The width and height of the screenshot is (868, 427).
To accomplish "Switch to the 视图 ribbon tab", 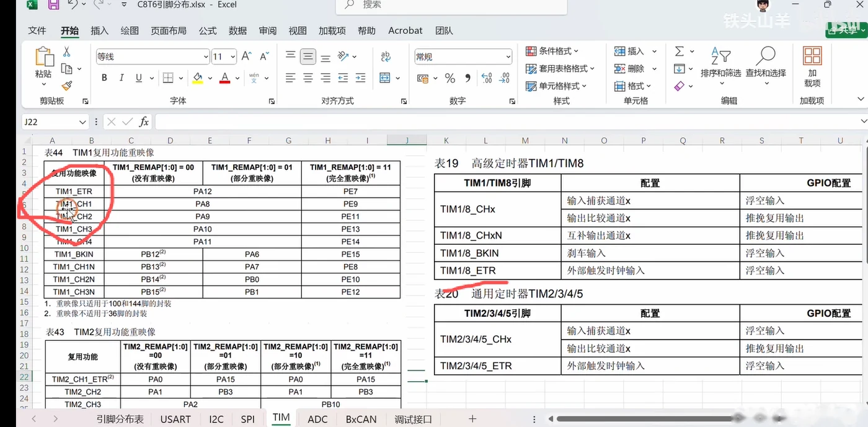I will [x=298, y=30].
